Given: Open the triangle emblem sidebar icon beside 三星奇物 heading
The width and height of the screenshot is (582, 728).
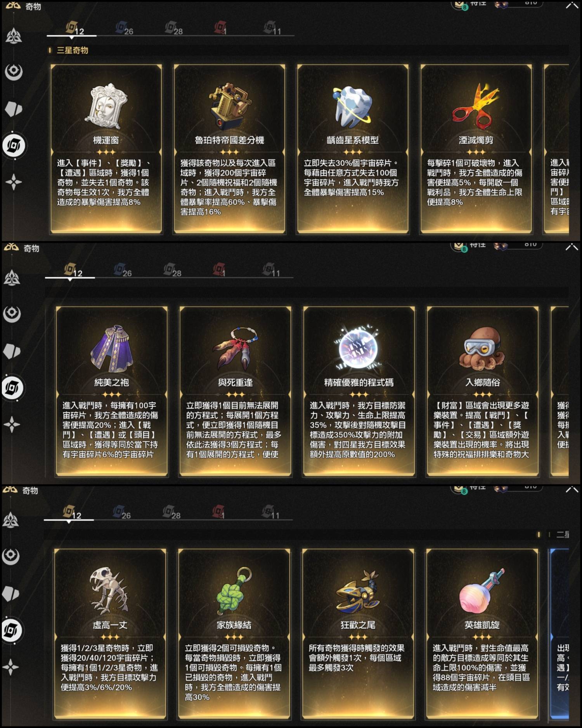Looking at the screenshot, I should tap(14, 36).
